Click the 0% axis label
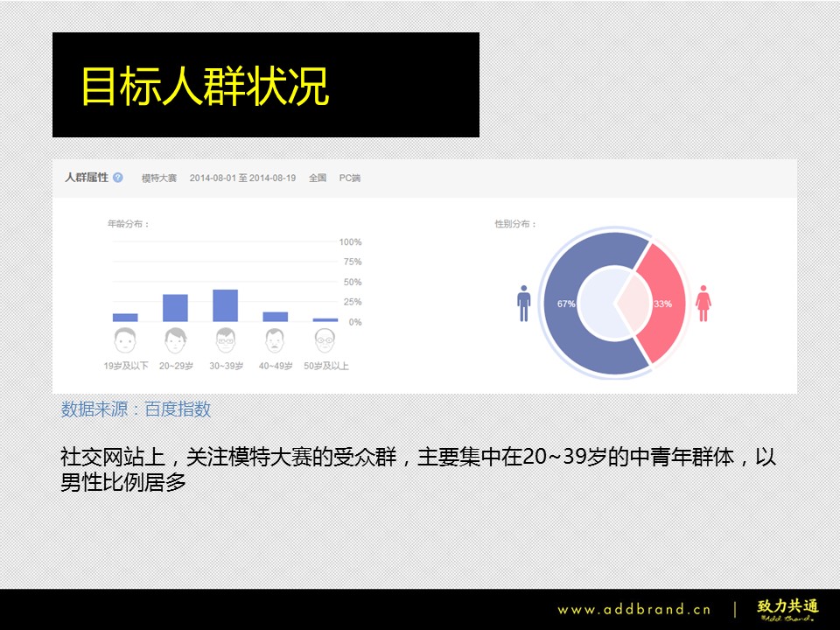The height and width of the screenshot is (630, 840). click(355, 322)
